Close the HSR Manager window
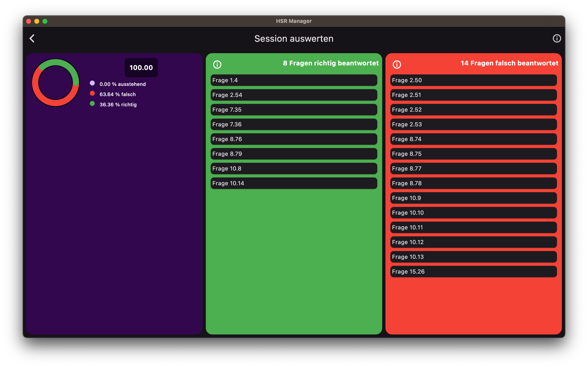588x368 pixels. click(29, 21)
